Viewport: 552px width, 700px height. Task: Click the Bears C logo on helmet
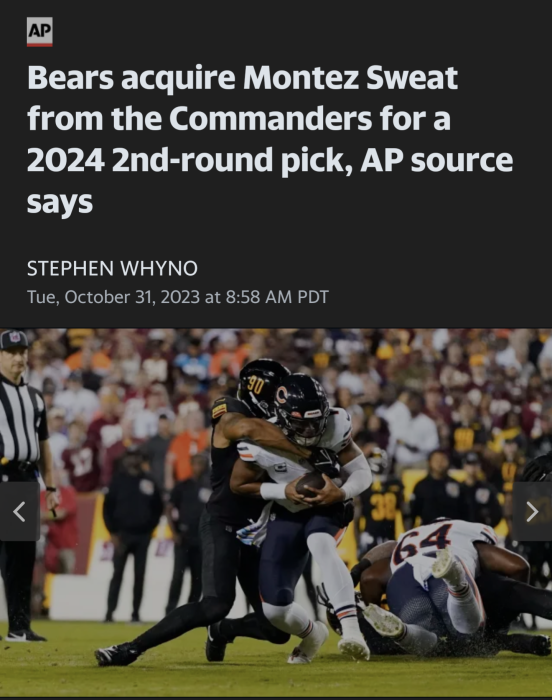(x=282, y=396)
